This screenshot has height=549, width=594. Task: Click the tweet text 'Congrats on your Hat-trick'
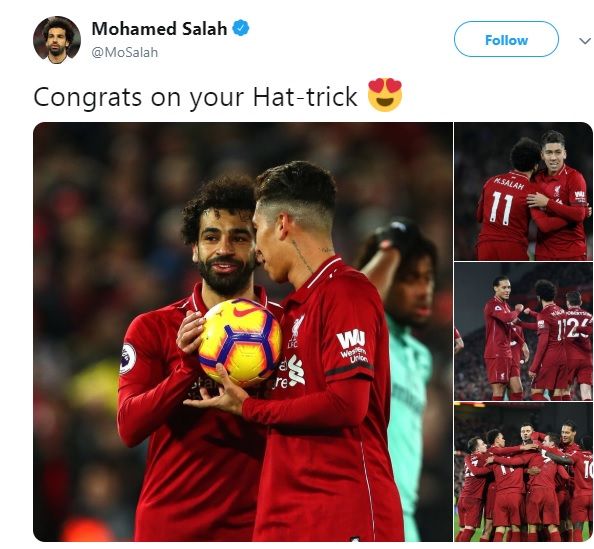click(195, 97)
